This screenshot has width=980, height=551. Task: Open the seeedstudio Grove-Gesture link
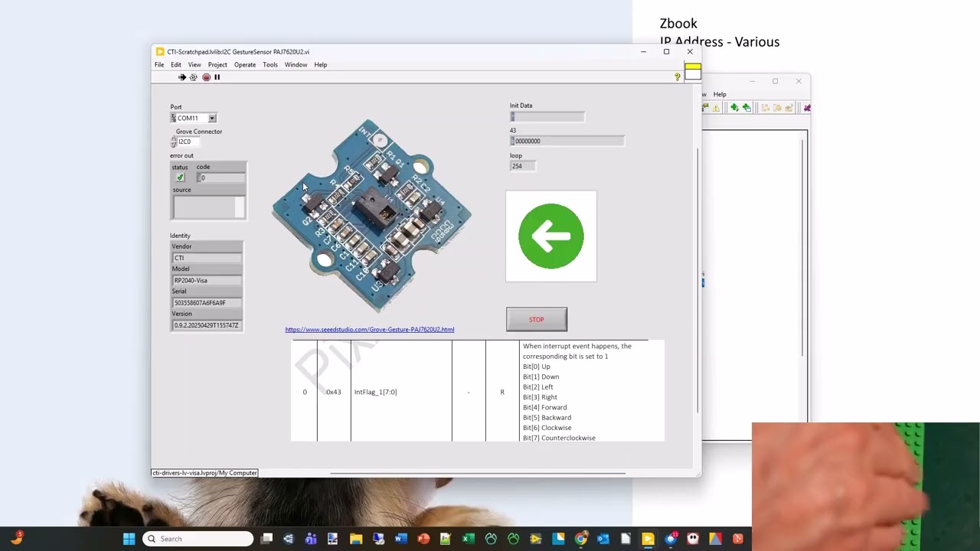coord(370,330)
